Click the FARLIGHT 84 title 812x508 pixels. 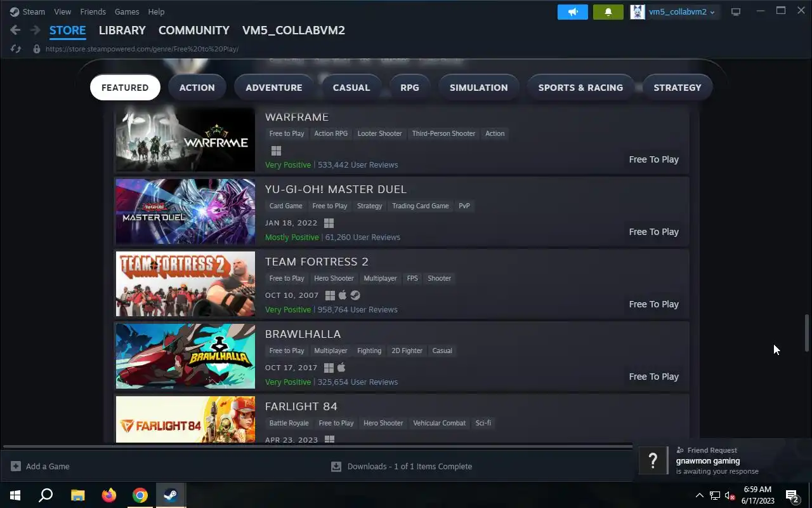[x=301, y=406]
